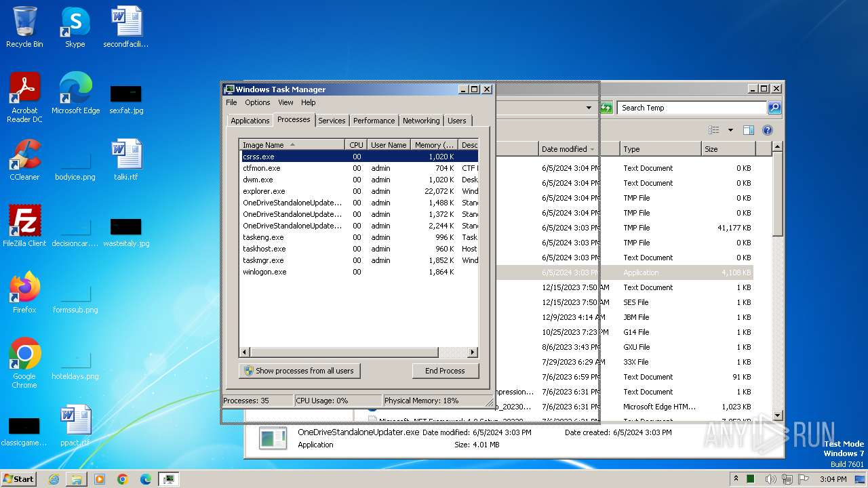Screen dimensions: 868x488
Task: Switch to Applications tab
Action: click(250, 121)
